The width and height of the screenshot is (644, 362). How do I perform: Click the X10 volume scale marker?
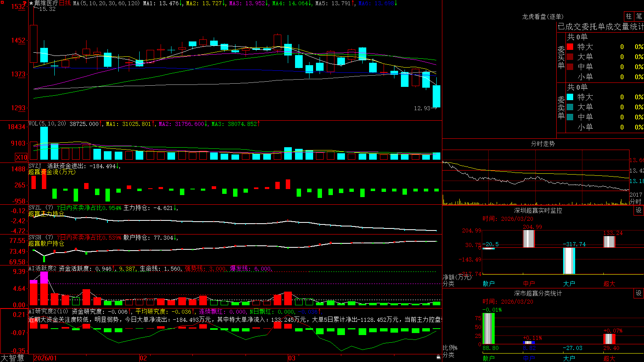pos(21,157)
